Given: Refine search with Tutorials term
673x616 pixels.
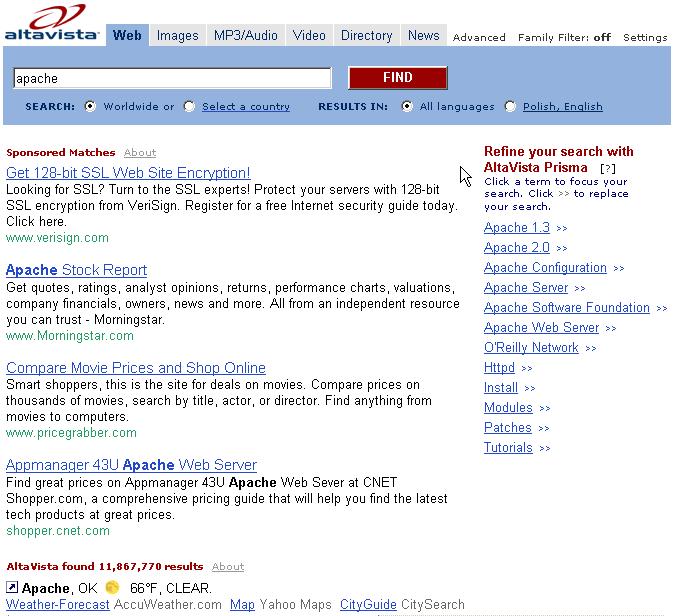Looking at the screenshot, I should (508, 447).
